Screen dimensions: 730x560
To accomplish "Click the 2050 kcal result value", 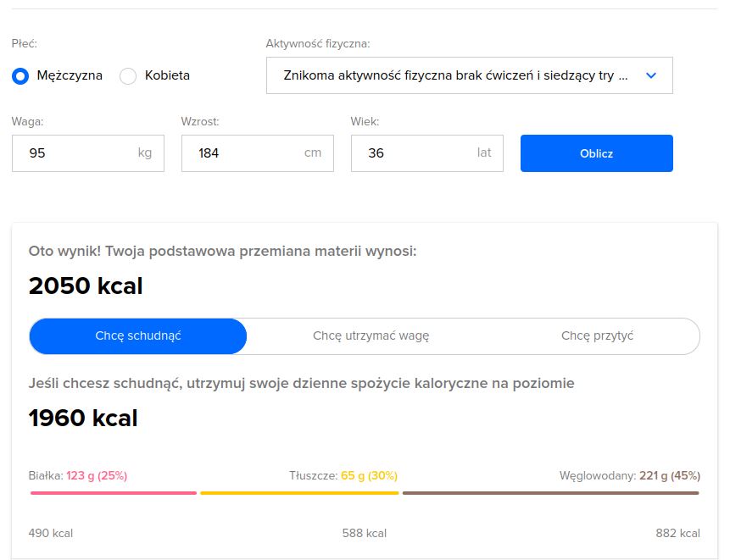I will click(x=86, y=286).
